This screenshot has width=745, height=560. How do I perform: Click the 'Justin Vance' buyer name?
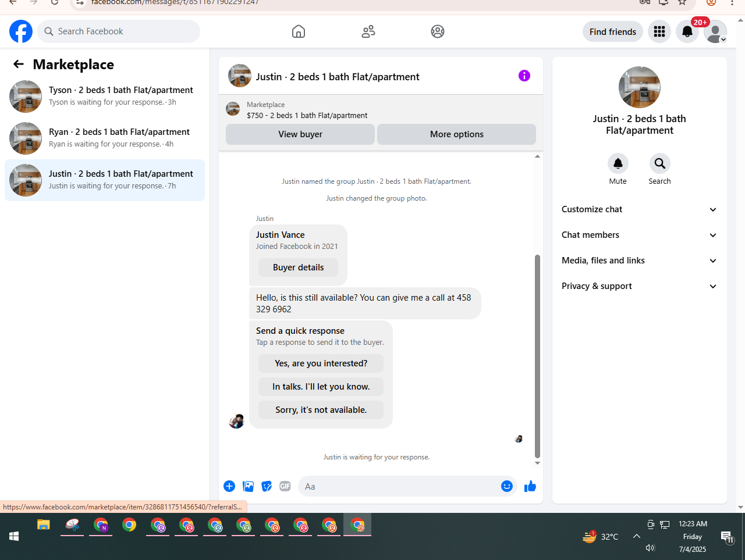[x=281, y=235]
